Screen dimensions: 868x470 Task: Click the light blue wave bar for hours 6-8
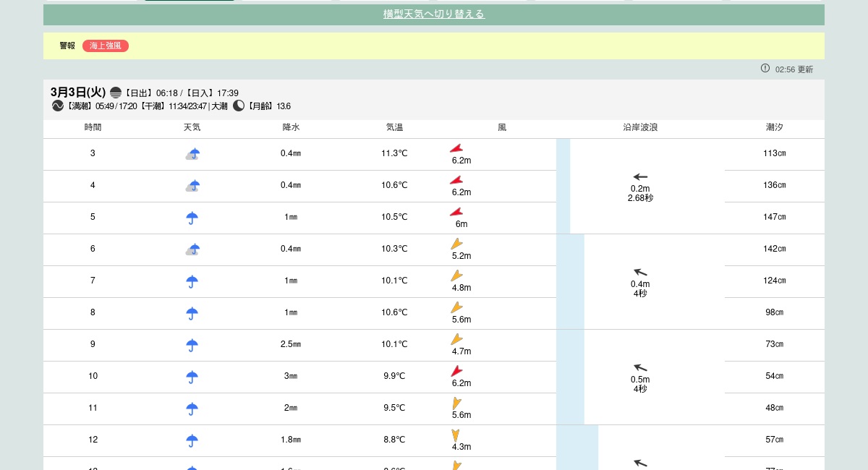(x=570, y=281)
